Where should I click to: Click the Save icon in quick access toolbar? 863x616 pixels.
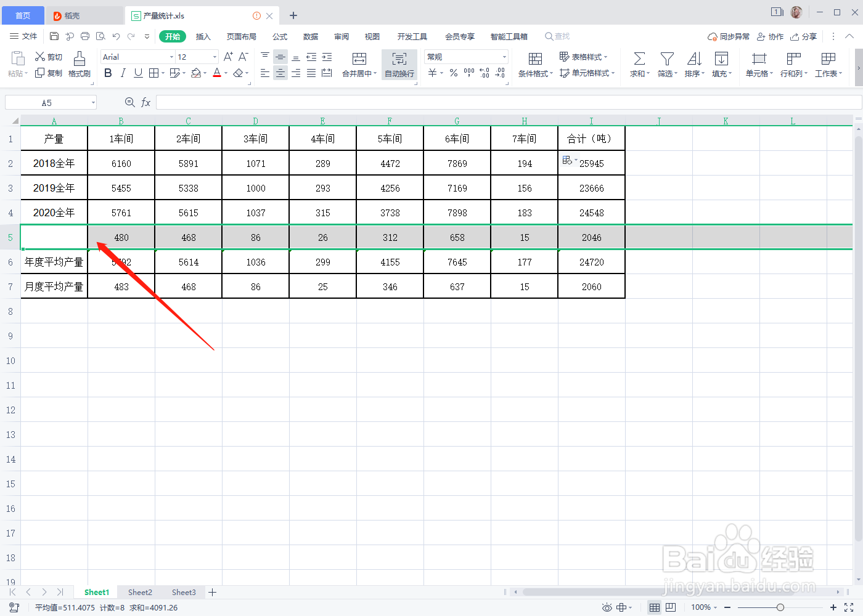(54, 36)
